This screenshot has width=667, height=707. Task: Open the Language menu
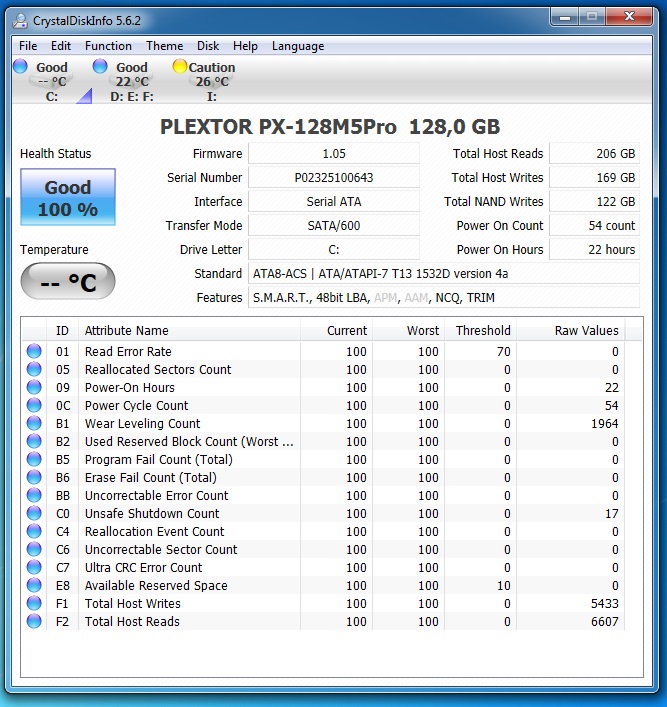(298, 46)
